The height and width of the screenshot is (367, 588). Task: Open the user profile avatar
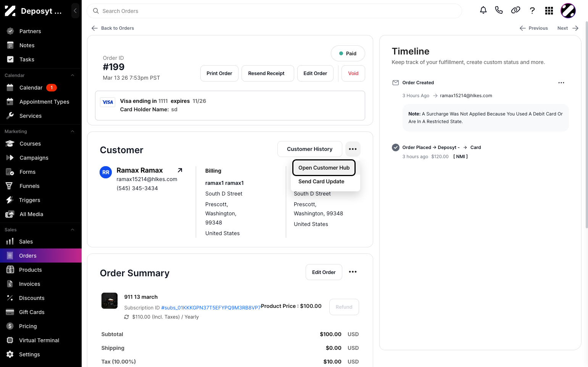click(568, 11)
